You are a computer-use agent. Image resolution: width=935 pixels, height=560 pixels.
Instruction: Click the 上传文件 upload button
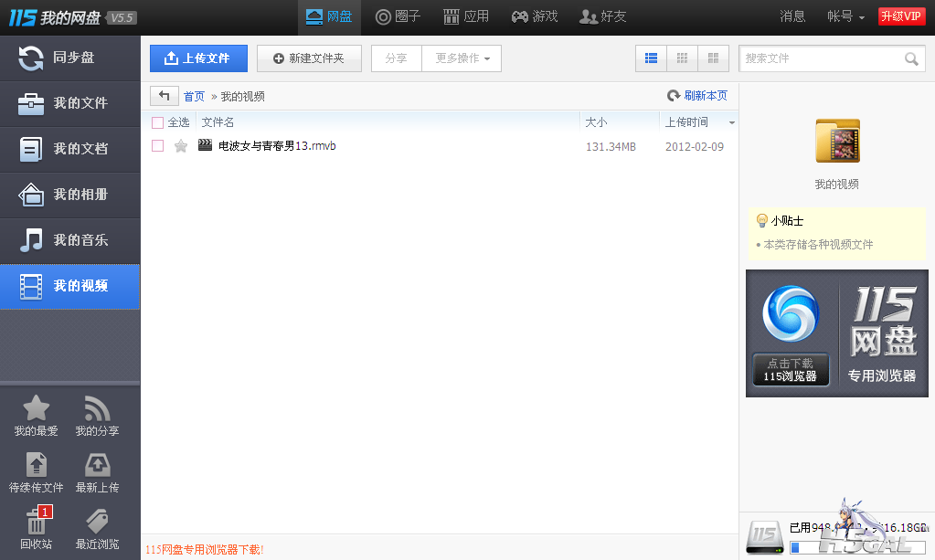(x=198, y=58)
